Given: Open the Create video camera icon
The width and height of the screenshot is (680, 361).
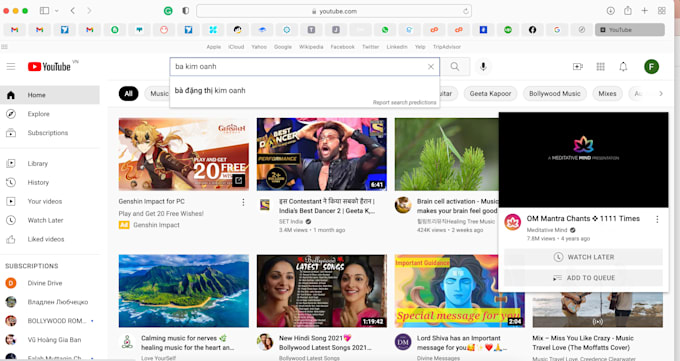Looking at the screenshot, I should (x=578, y=66).
